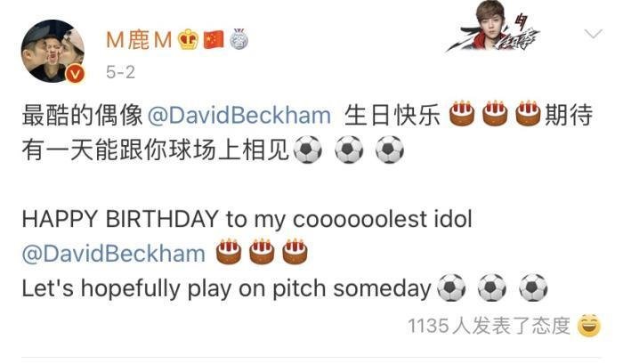Viewport: 623px width, 364px height.
Task: Open the card background banner at top right
Action: point(494,27)
